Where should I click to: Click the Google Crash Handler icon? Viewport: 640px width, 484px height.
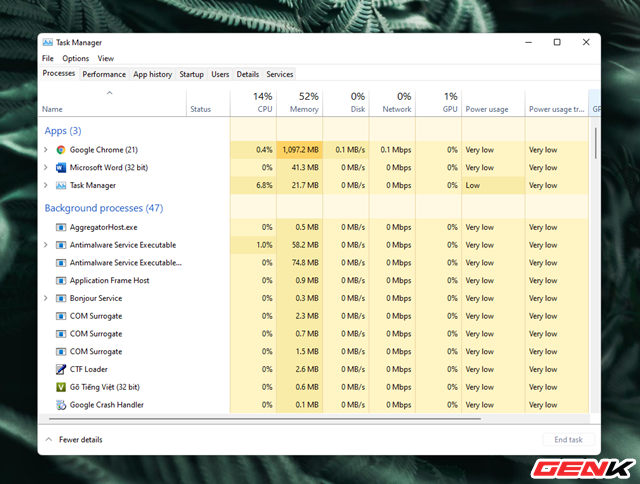click(x=61, y=405)
